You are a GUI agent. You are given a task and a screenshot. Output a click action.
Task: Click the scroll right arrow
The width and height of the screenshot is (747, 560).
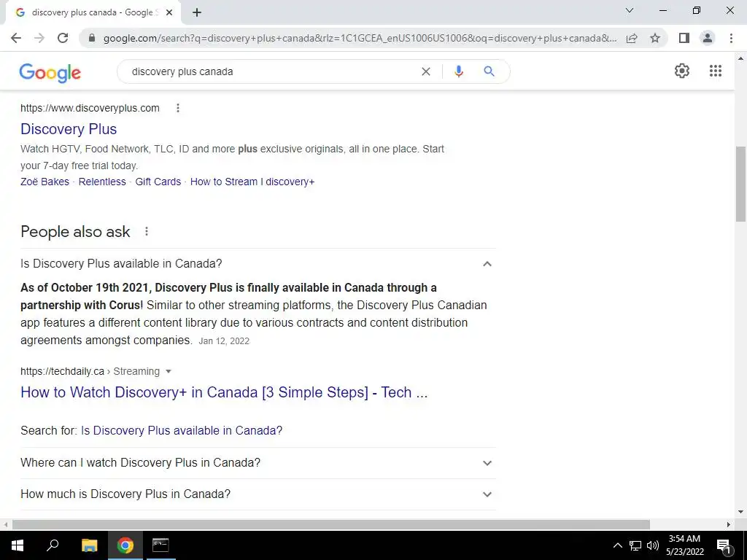coord(729,524)
